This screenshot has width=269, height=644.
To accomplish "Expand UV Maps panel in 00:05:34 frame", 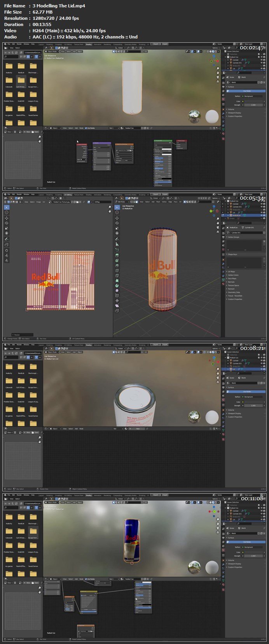I will click(231, 272).
